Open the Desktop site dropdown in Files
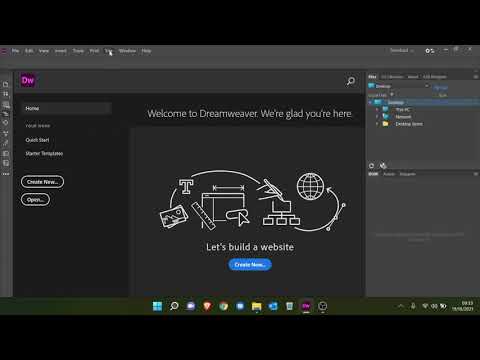 tap(399, 86)
